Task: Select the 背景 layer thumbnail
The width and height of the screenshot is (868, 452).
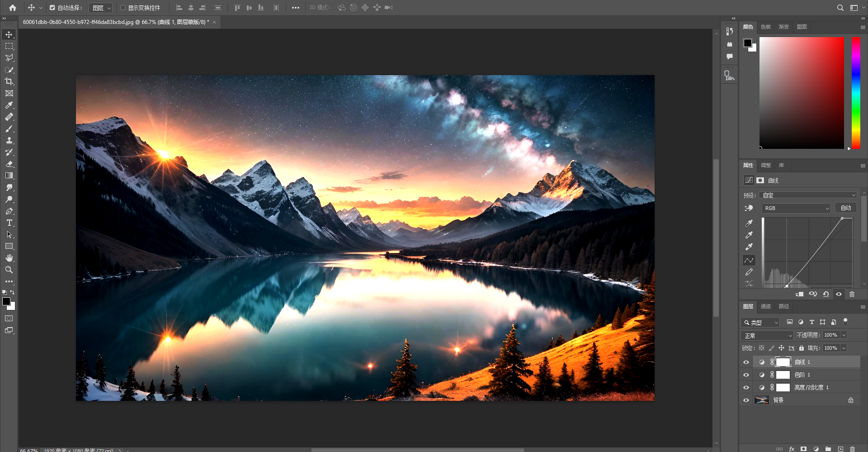Action: point(762,400)
